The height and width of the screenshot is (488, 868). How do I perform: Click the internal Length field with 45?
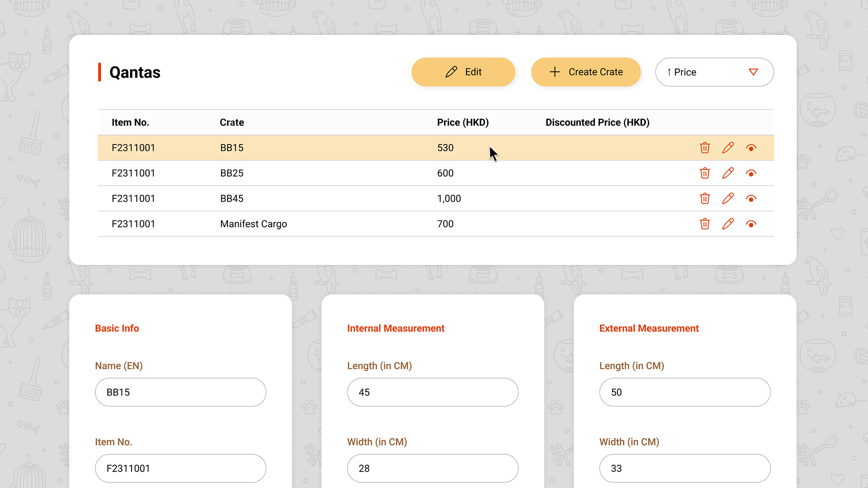[x=432, y=392]
